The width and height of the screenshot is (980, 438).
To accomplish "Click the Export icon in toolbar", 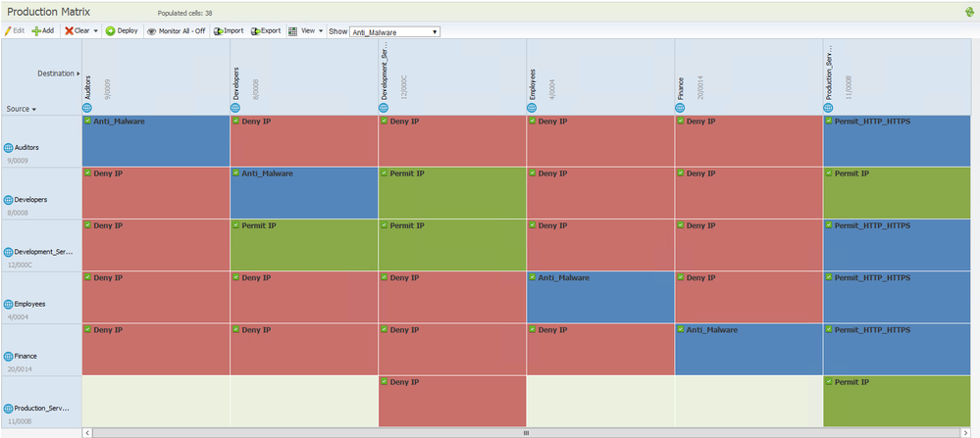I will pyautogui.click(x=256, y=31).
